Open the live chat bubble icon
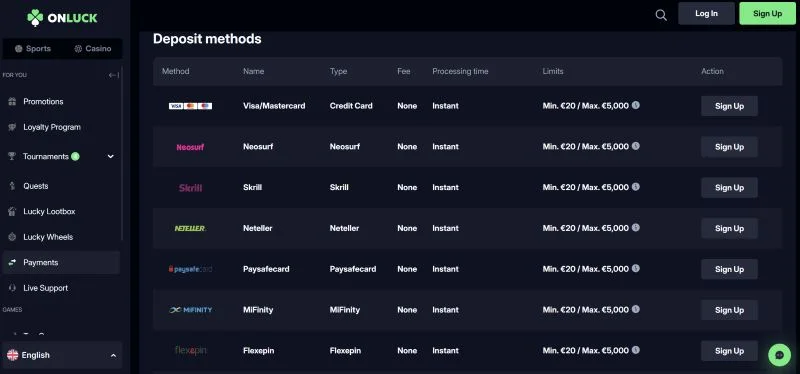 point(779,355)
